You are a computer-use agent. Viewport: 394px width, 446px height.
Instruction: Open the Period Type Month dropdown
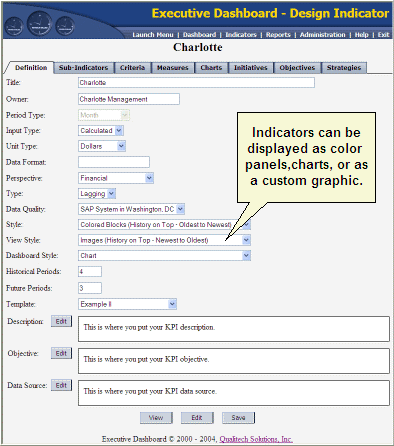point(103,115)
